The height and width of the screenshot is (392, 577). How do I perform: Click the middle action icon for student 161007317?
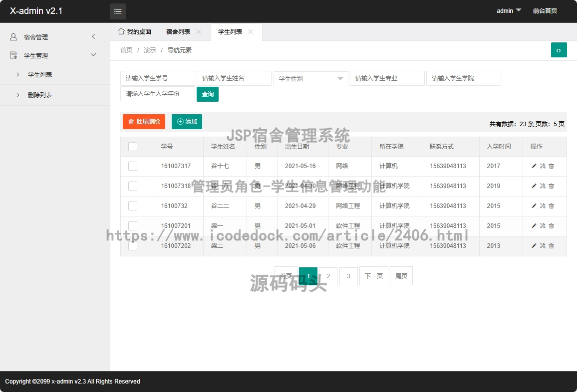coord(543,166)
